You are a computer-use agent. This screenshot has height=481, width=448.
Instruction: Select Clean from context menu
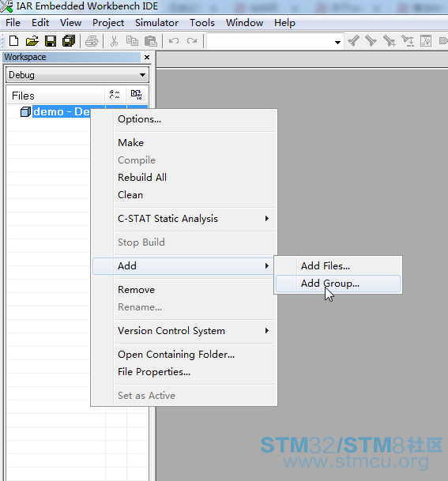click(x=184, y=195)
